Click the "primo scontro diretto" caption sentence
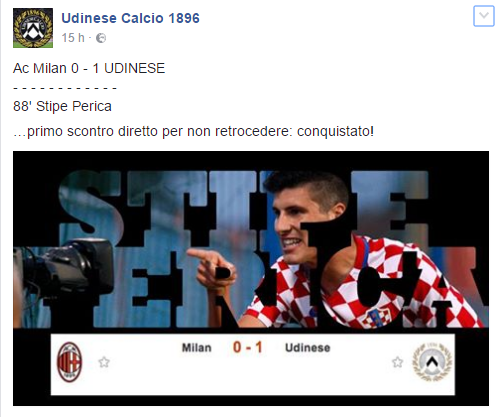Screen dimensions: 496x417 [193, 131]
